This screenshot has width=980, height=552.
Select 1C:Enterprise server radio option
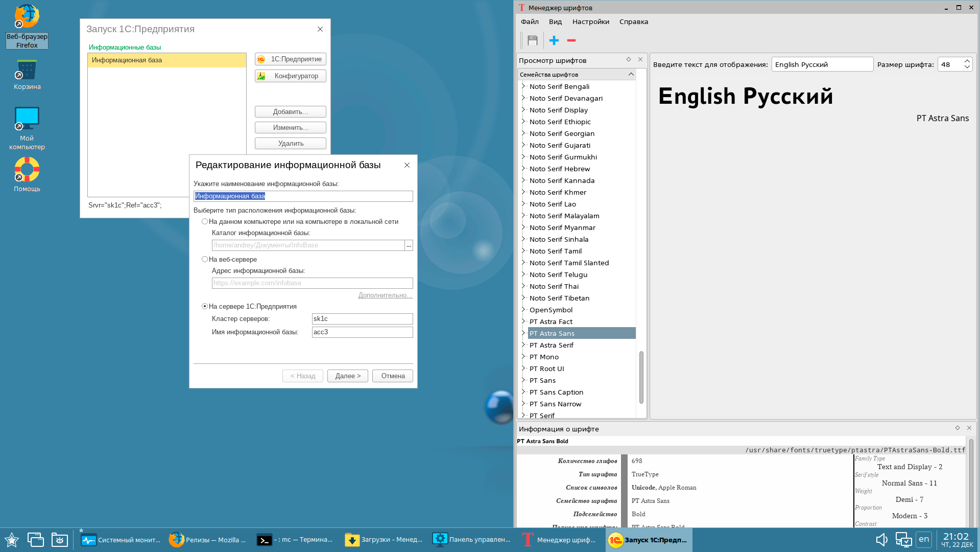click(x=205, y=306)
